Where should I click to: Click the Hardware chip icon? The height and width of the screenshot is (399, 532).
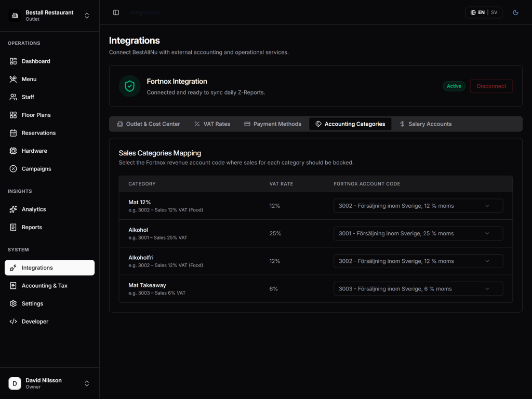(x=13, y=151)
